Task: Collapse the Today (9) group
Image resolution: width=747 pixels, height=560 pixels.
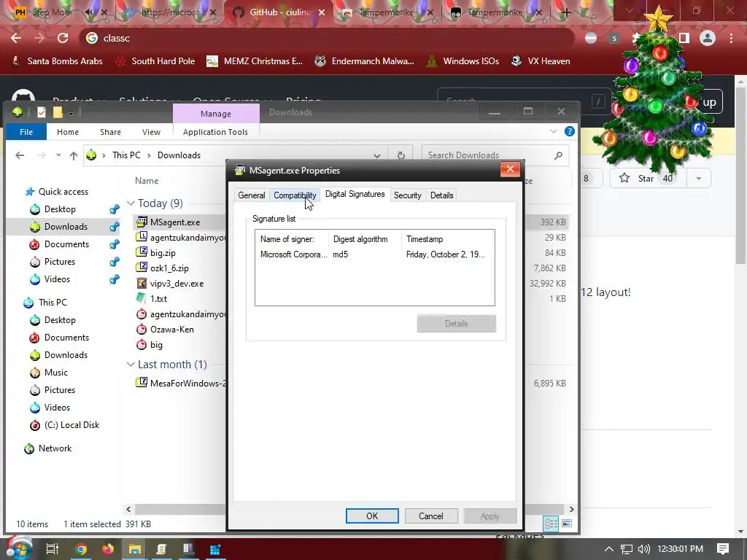Action: pyautogui.click(x=131, y=203)
